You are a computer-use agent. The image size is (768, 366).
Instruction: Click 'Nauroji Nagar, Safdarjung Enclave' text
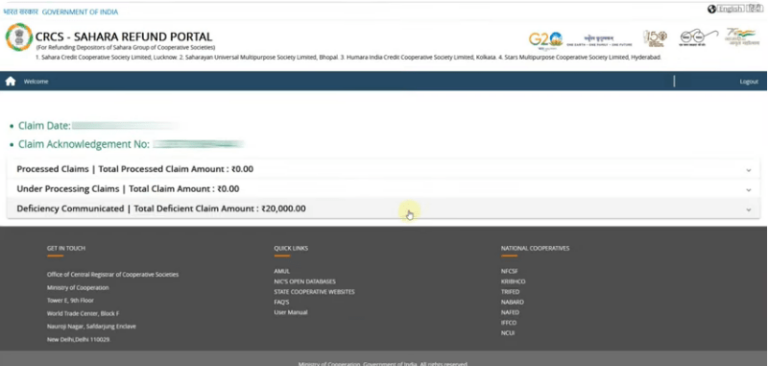click(x=92, y=326)
